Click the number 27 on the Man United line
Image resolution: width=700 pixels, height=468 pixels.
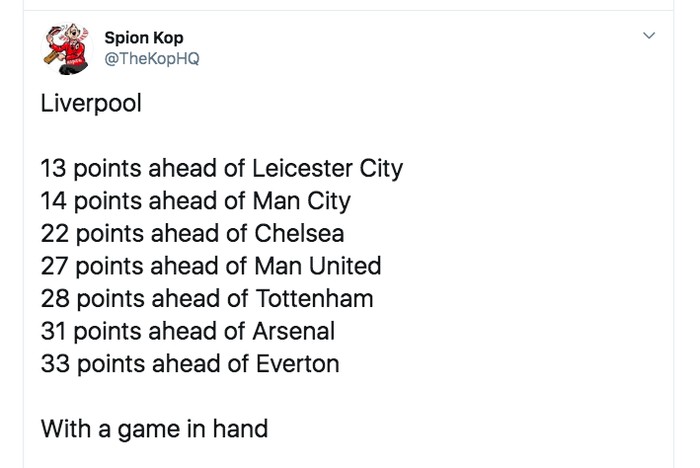[55, 266]
